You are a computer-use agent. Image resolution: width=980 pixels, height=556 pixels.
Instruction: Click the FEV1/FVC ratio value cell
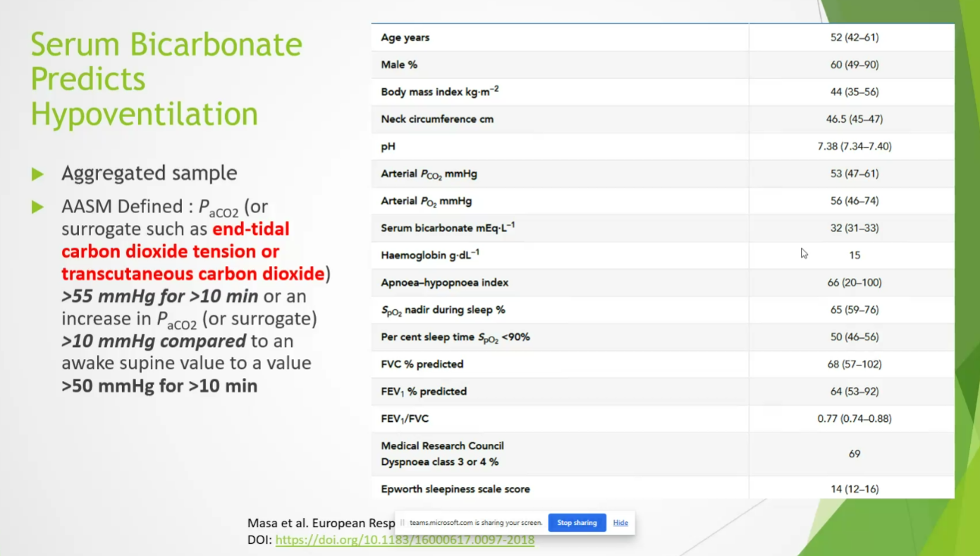(x=854, y=418)
